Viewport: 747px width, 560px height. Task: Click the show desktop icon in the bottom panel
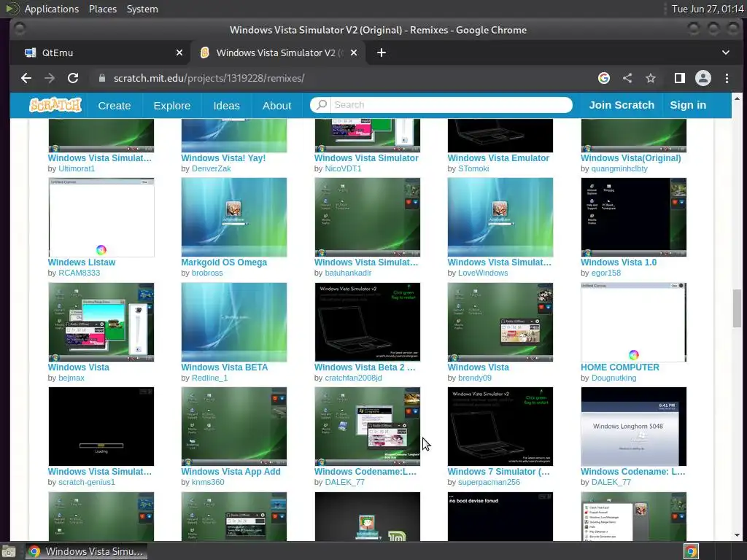click(9, 551)
